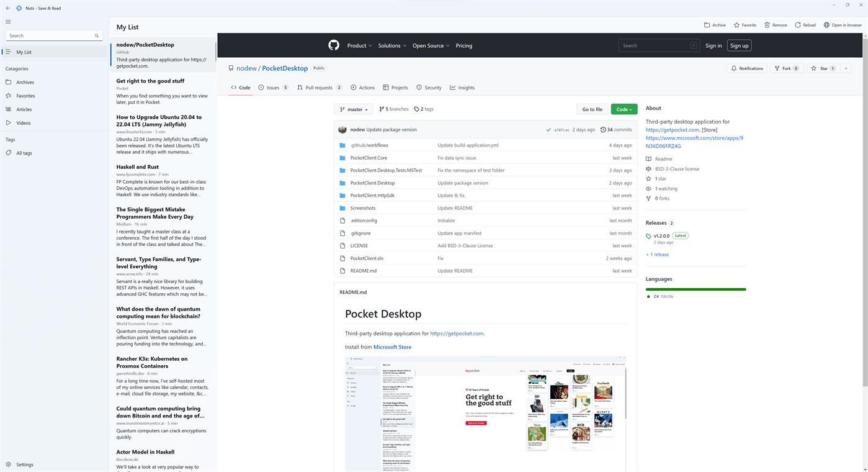868x472 pixels.
Task: Fork the repository
Action: coord(787,68)
